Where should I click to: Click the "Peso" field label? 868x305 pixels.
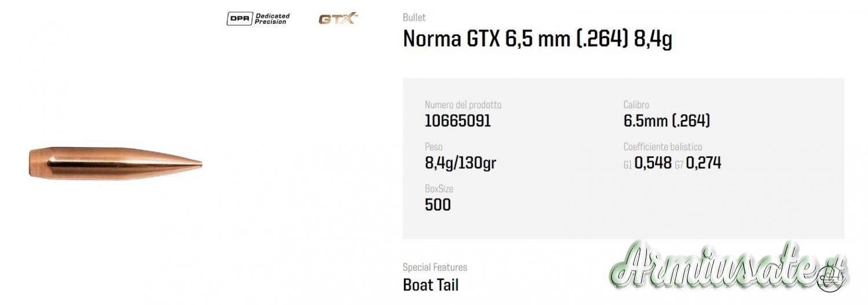click(x=433, y=147)
